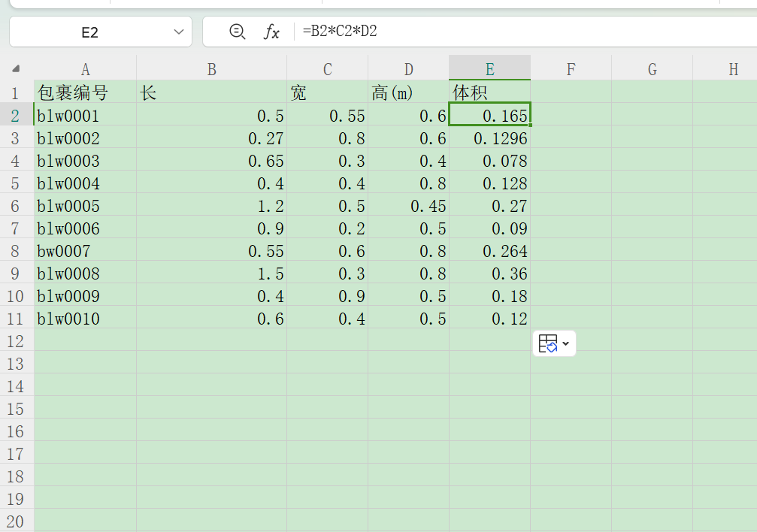
Task: Select column B header
Action: tap(211, 68)
